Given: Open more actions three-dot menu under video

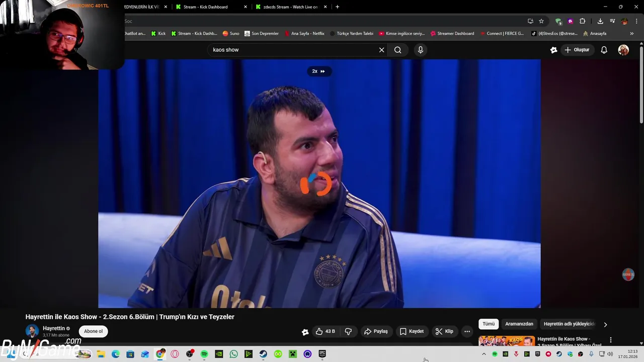Looking at the screenshot, I should 467,331.
